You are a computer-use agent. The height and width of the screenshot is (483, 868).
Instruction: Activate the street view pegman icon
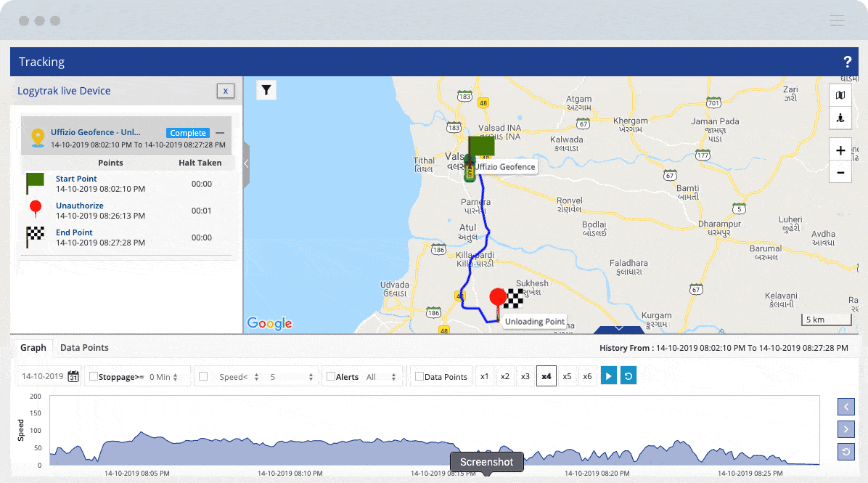point(840,118)
